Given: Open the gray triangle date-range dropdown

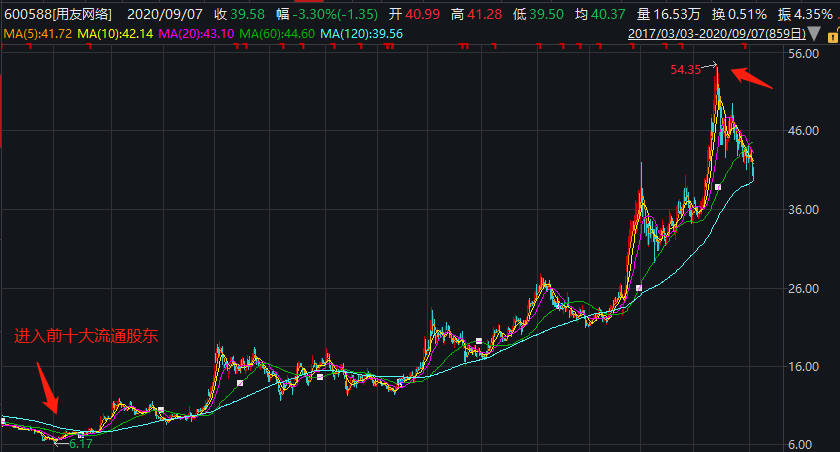Looking at the screenshot, I should coord(814,34).
